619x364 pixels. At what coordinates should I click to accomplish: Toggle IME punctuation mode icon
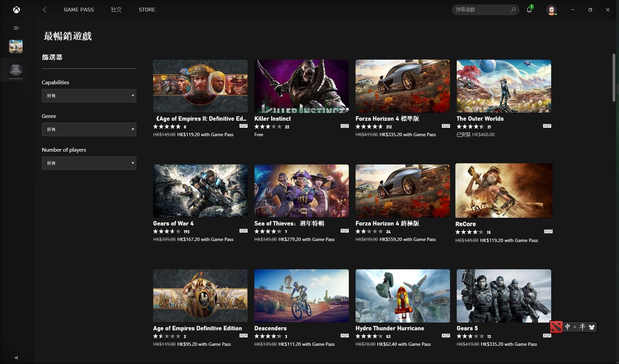[575, 327]
